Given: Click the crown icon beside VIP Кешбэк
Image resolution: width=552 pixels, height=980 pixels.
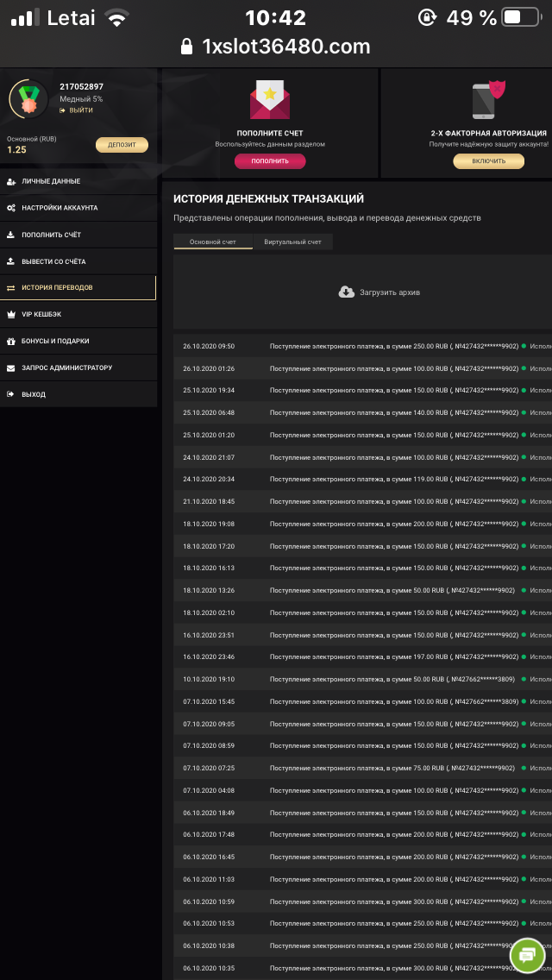Looking at the screenshot, I should pos(10,315).
